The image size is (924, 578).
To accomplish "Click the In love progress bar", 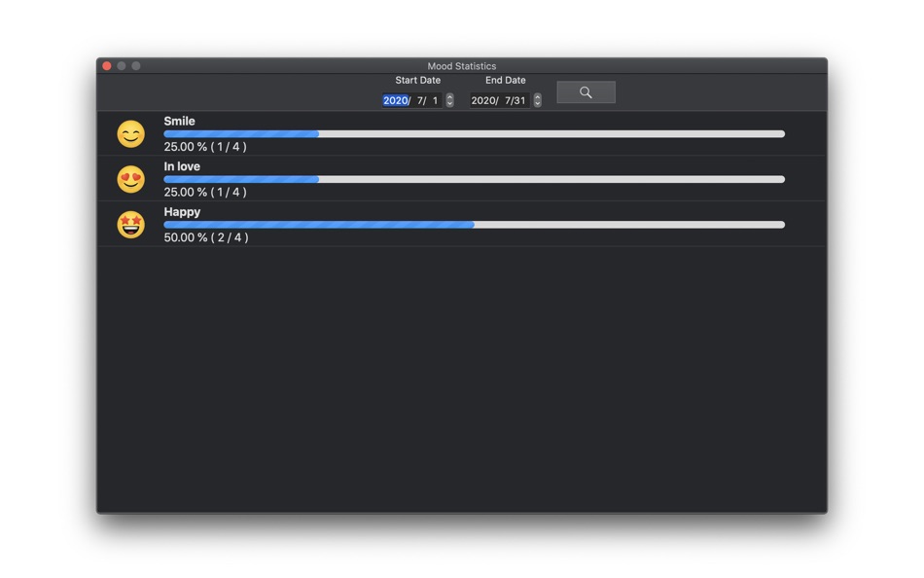I will [x=474, y=179].
